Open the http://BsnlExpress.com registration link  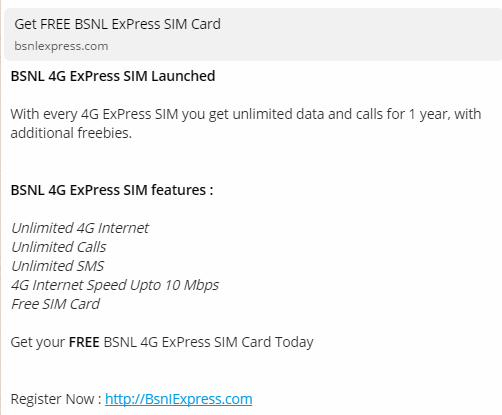coord(178,399)
